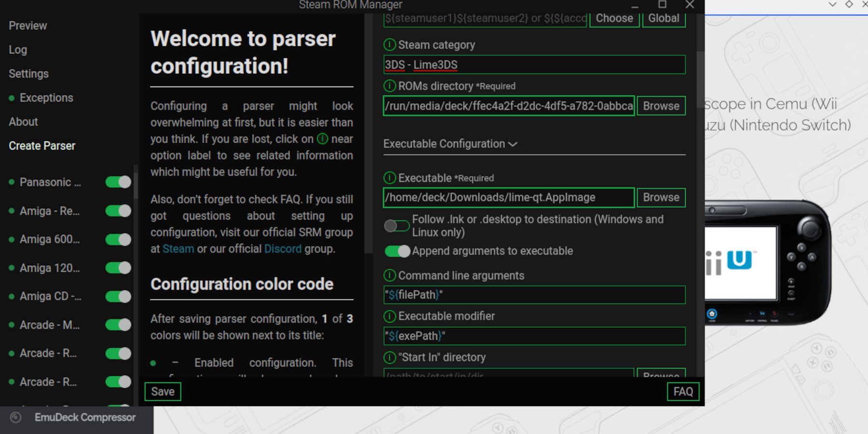Open Discord group link

pyautogui.click(x=283, y=249)
